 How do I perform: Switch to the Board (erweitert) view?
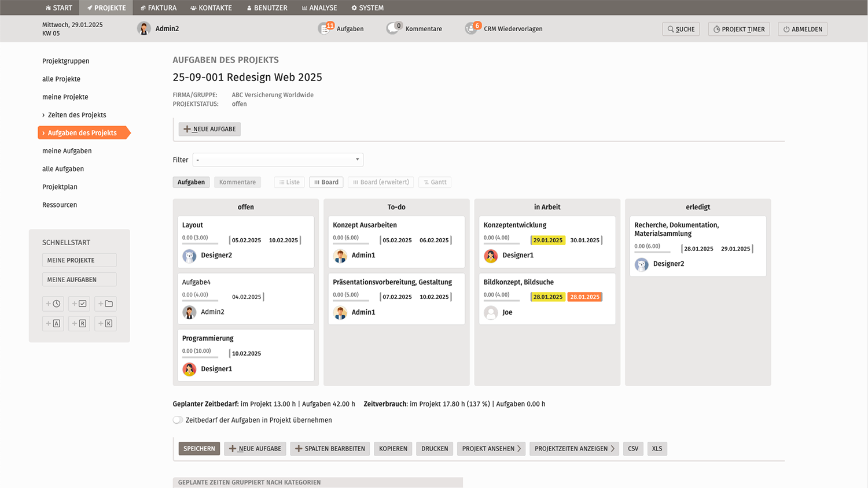pos(381,182)
